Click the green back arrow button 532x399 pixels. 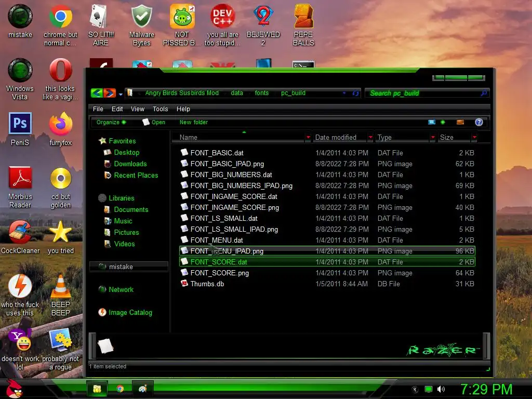point(97,93)
